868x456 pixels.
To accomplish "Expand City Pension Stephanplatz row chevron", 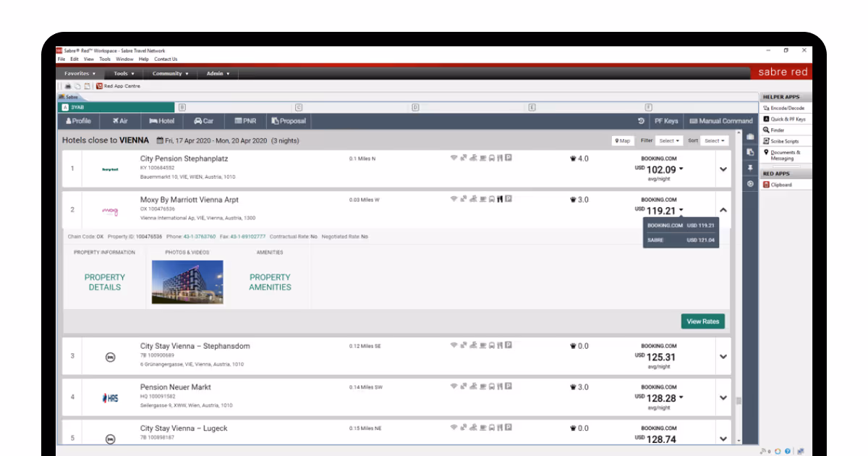I will pyautogui.click(x=723, y=169).
